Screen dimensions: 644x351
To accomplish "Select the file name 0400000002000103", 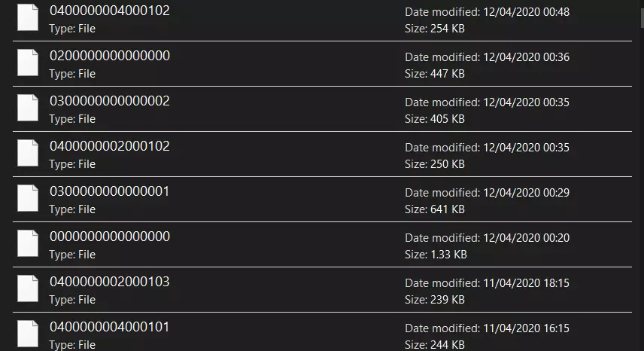I will 109,282.
